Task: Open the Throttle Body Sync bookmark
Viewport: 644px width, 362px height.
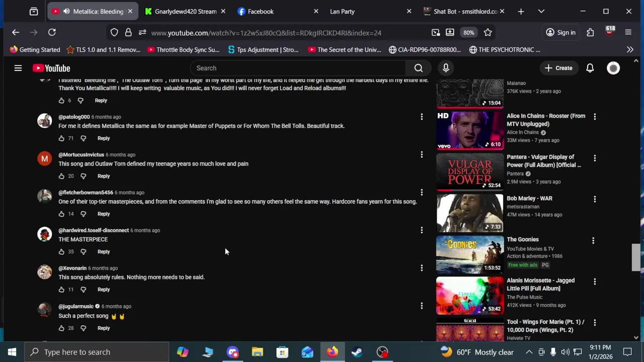Action: coord(183,49)
